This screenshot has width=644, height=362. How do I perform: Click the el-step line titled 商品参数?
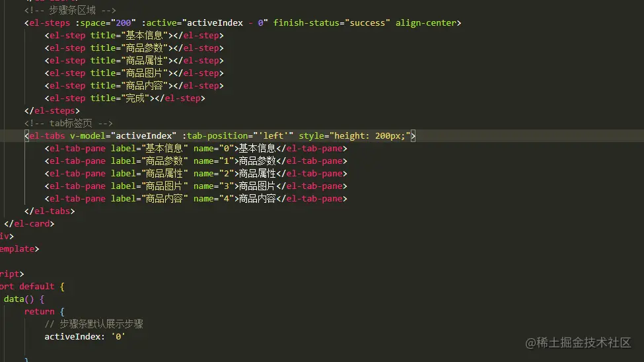(x=134, y=48)
